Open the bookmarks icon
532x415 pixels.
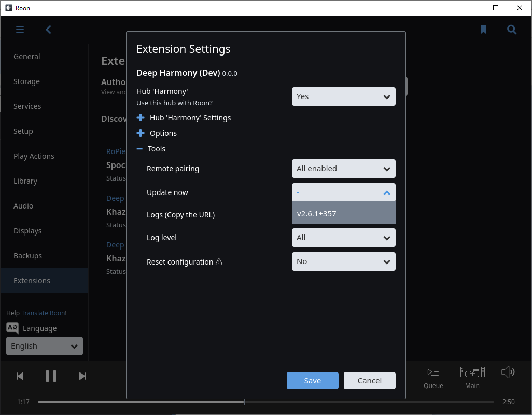[483, 30]
